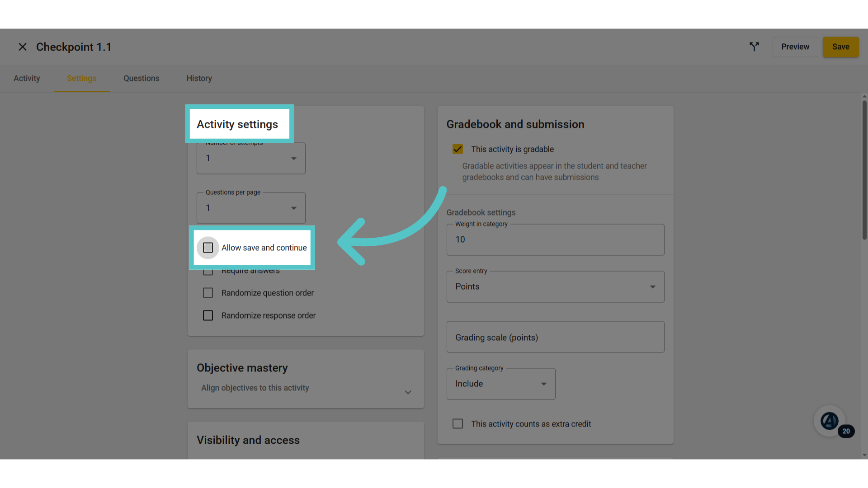Screen dimensions: 868x488
Task: Click the branching arrows icon near Preview
Action: point(754,47)
